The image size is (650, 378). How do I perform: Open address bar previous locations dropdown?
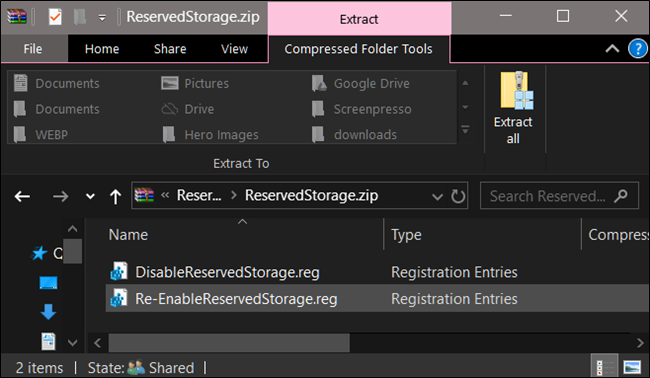coord(437,196)
